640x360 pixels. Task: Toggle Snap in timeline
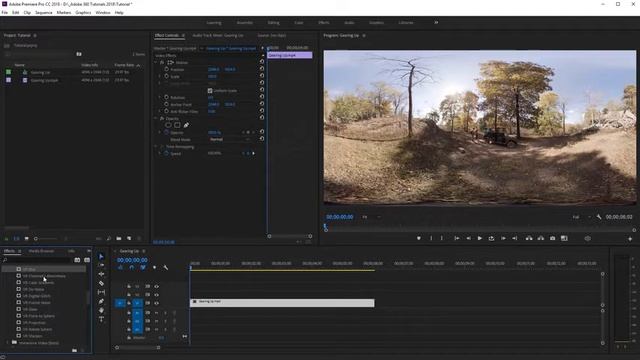click(131, 268)
